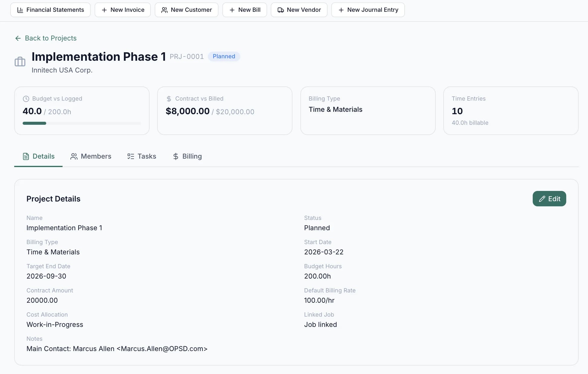
Task: Click the pencil icon on the Edit button
Action: (543, 199)
